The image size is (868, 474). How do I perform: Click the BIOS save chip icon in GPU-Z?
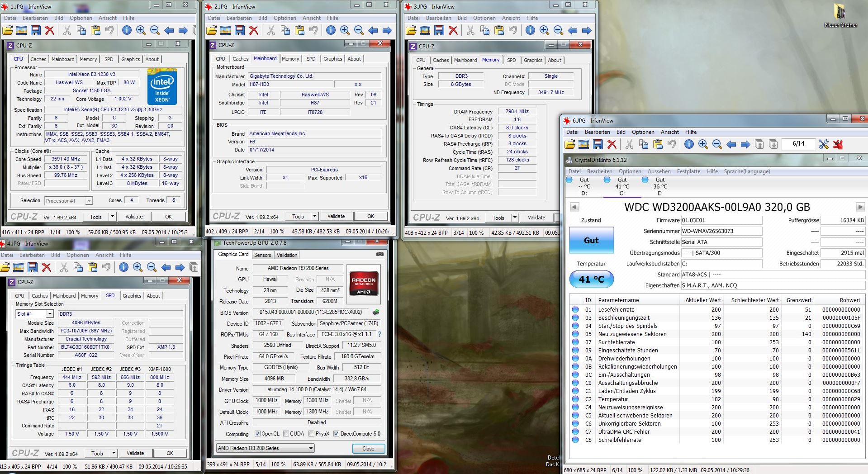(x=375, y=312)
